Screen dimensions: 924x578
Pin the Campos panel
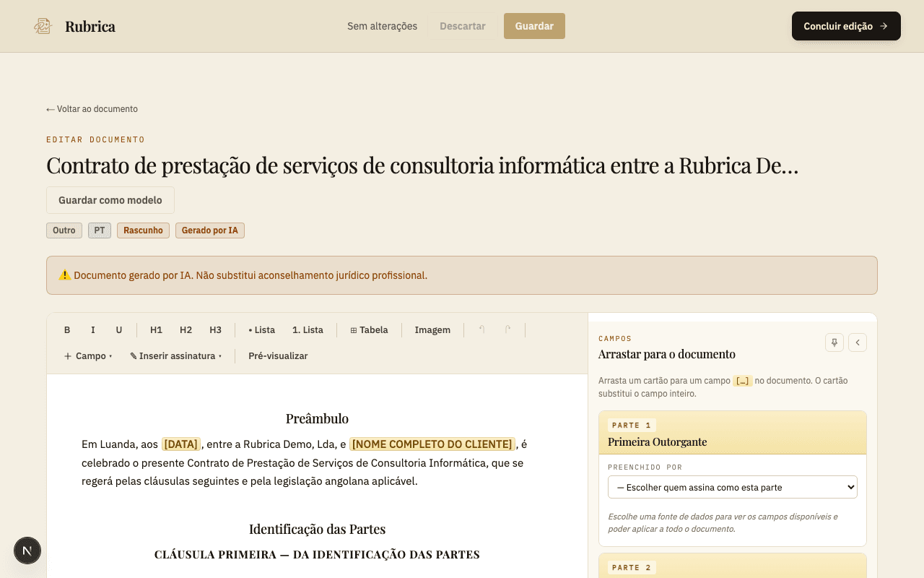pos(834,342)
